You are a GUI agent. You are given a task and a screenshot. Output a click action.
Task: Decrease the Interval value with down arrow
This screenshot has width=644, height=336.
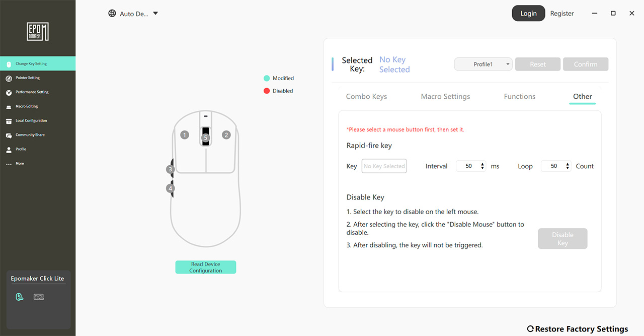[x=482, y=168]
